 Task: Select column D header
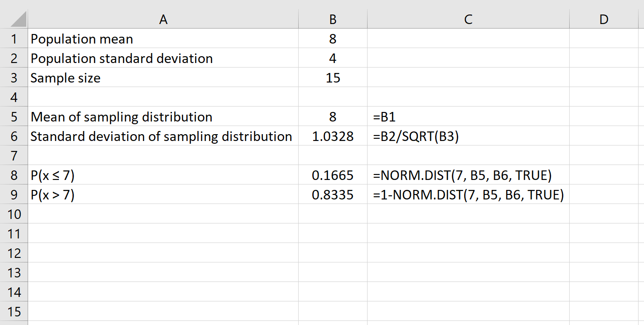[x=603, y=19]
